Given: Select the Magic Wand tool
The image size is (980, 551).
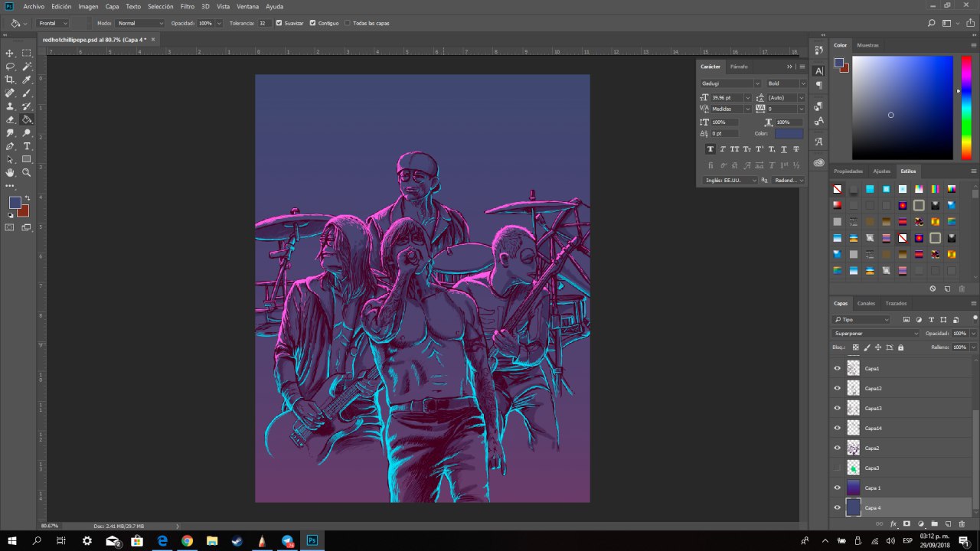Looking at the screenshot, I should (x=27, y=67).
